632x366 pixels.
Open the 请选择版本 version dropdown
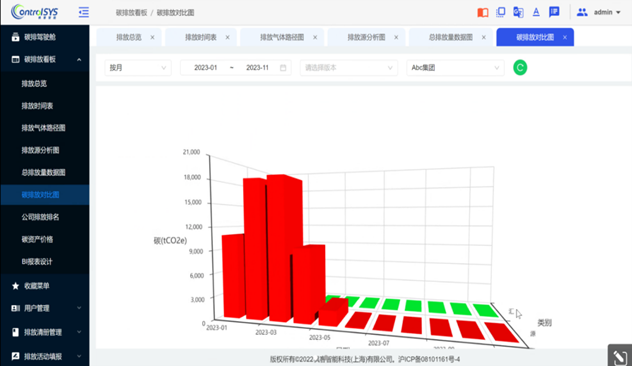pos(349,68)
